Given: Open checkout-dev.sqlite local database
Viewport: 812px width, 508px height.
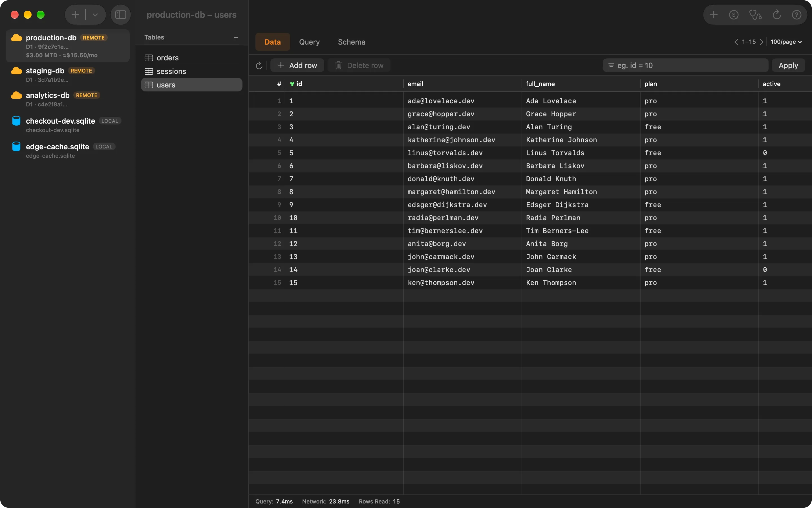Looking at the screenshot, I should click(x=68, y=125).
